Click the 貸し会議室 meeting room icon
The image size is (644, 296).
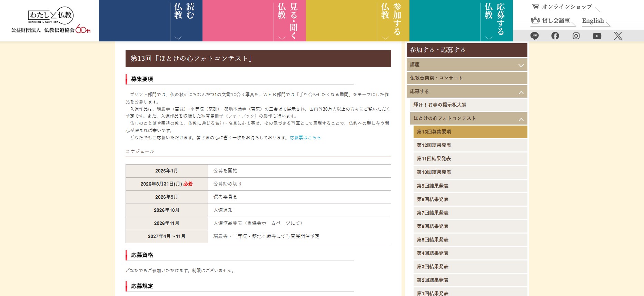(535, 20)
